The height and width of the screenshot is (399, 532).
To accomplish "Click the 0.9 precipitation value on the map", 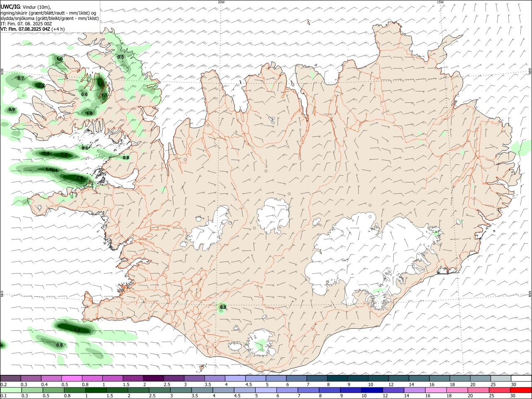I will click(x=12, y=109).
